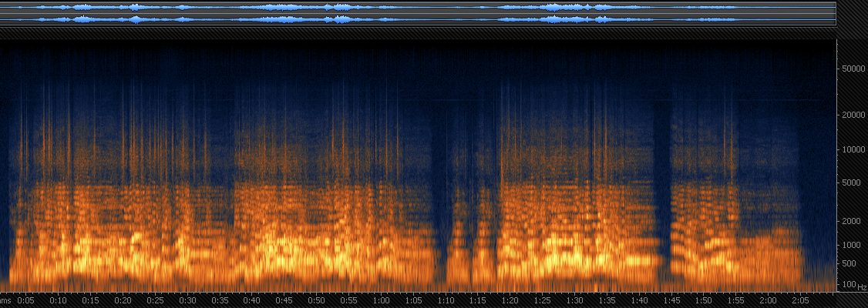
Task: Click the 0:40 time ruler label
Action: pyautogui.click(x=252, y=300)
